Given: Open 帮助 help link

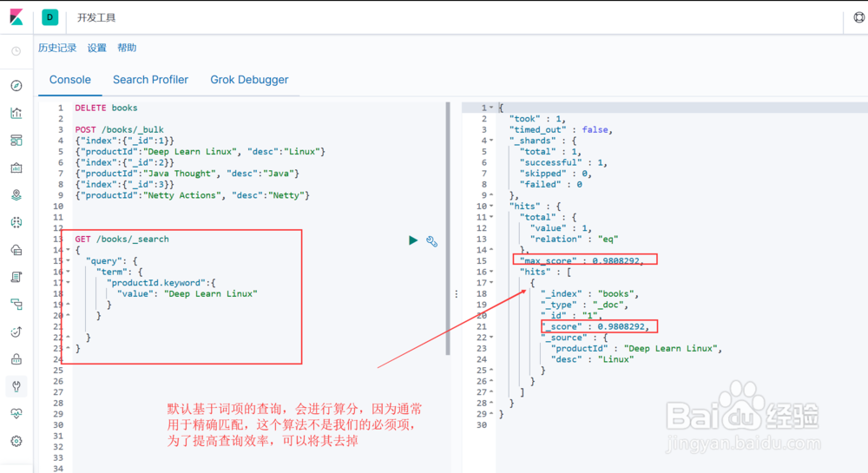Looking at the screenshot, I should (x=127, y=48).
